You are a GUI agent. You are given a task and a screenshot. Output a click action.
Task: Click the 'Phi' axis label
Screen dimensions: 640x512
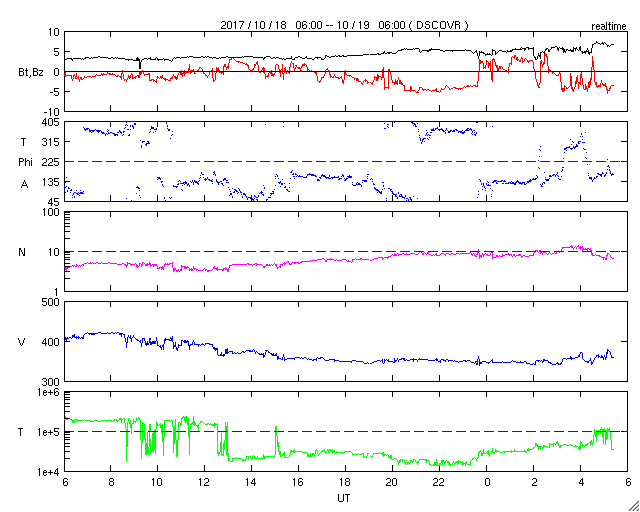point(25,162)
